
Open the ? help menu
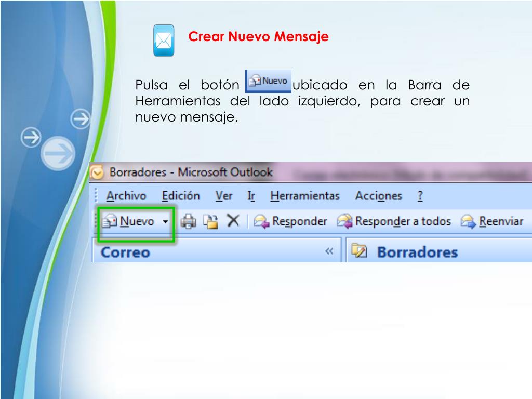[420, 196]
